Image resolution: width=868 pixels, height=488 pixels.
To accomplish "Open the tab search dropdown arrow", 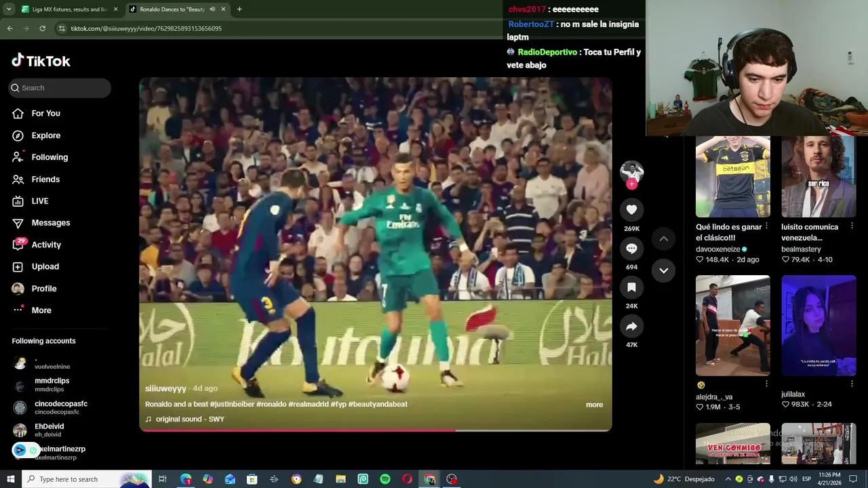I will (9, 9).
